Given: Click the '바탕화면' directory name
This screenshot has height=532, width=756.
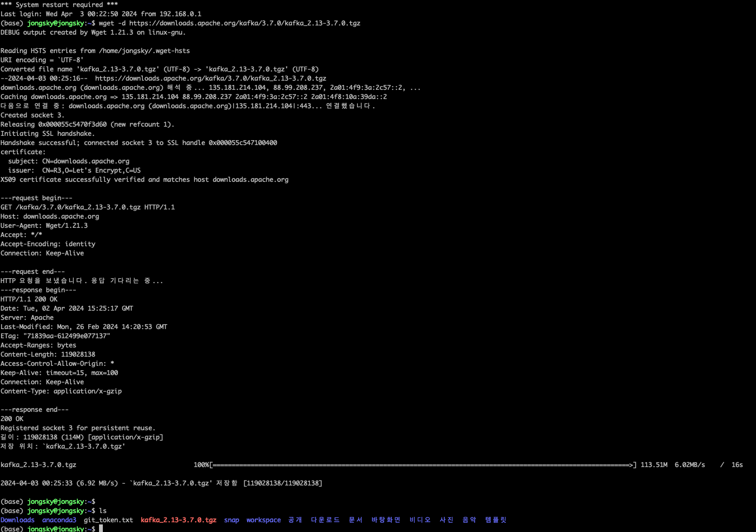Looking at the screenshot, I should coord(386,520).
